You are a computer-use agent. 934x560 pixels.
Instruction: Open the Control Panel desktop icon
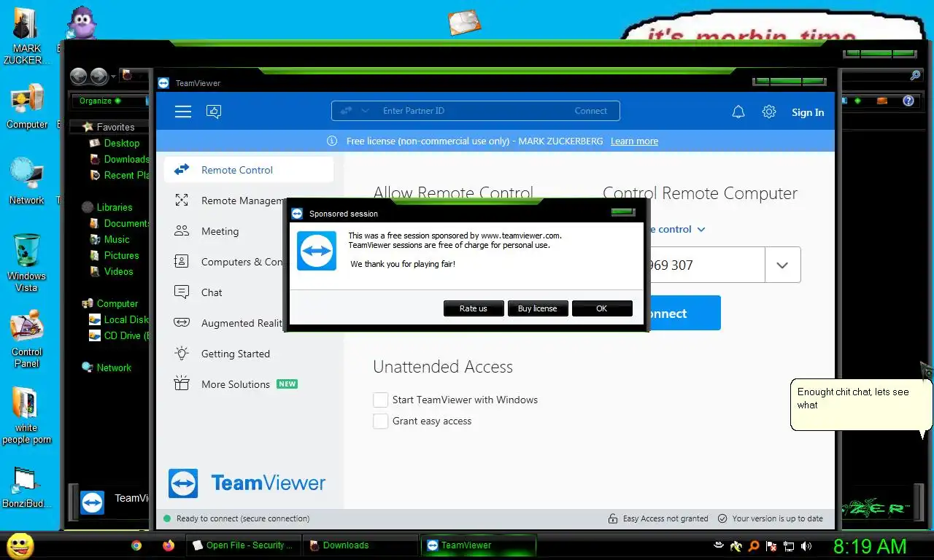[x=27, y=339]
